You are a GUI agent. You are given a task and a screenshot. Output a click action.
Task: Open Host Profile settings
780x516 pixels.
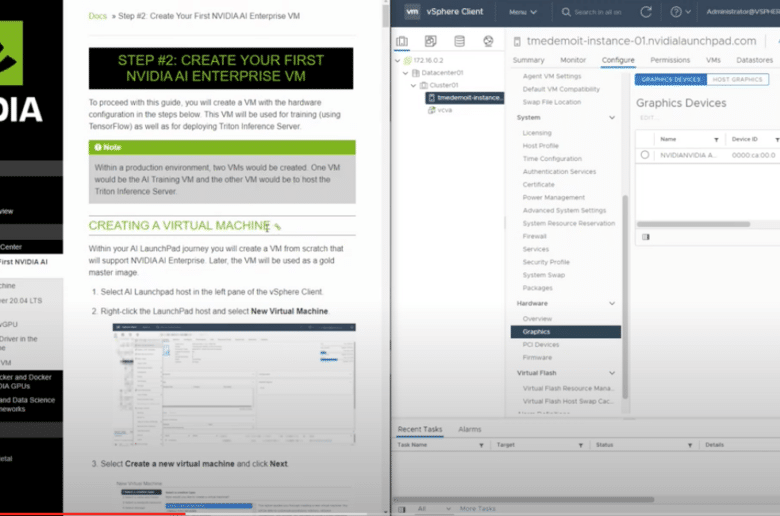(540, 146)
